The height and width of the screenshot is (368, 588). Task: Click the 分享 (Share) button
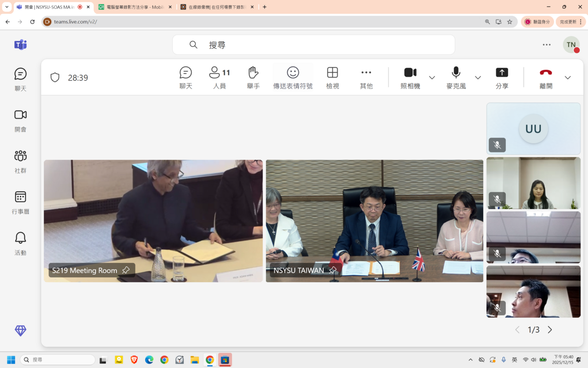click(x=502, y=77)
